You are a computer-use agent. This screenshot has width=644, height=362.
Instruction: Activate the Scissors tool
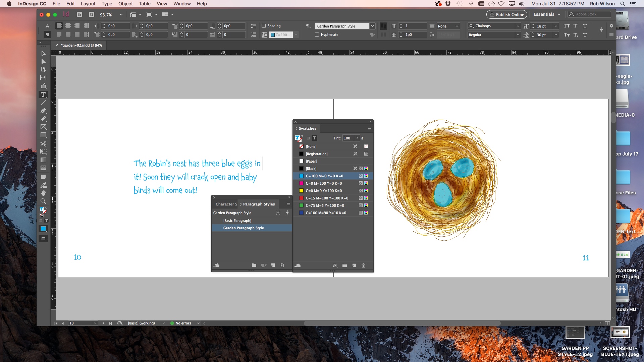click(43, 143)
